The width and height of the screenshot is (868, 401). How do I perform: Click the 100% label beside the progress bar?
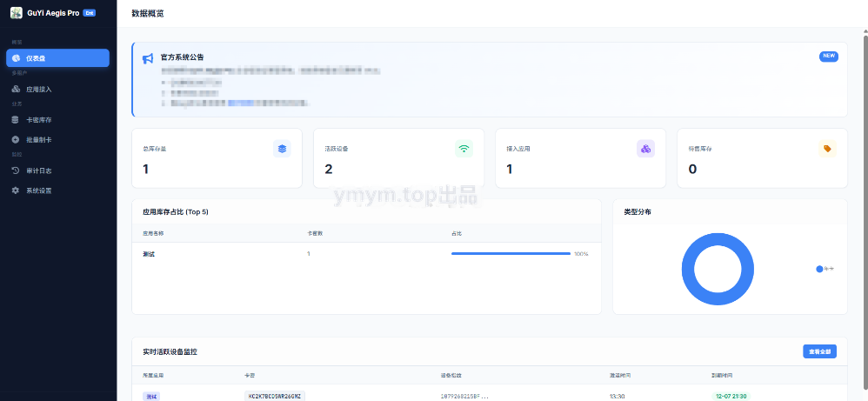click(x=581, y=254)
